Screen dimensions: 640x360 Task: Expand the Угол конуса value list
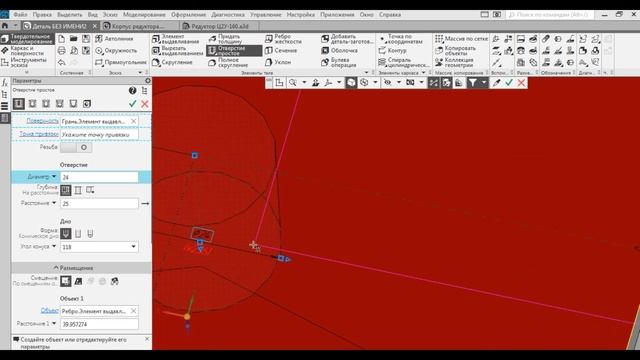coord(133,247)
